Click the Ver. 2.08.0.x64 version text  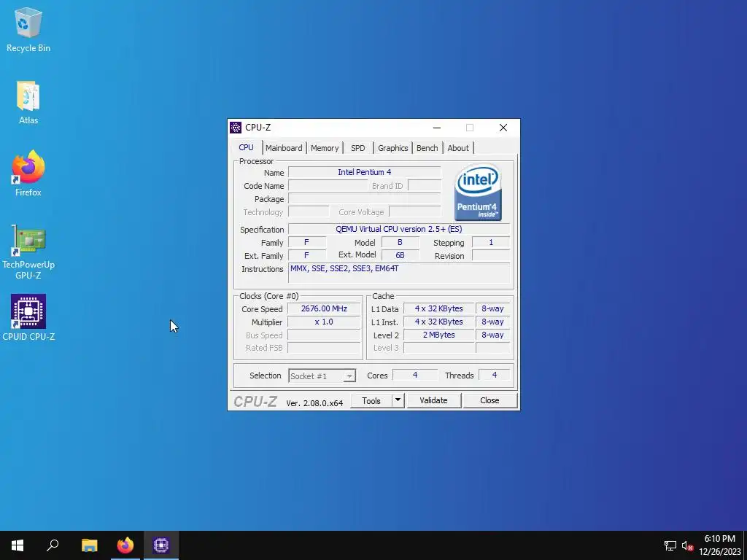coord(314,402)
